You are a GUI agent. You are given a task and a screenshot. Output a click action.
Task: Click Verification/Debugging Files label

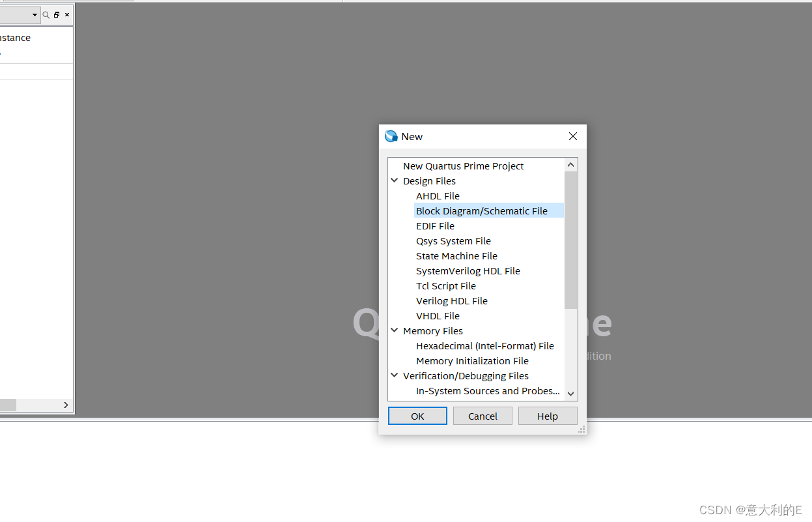coord(466,376)
